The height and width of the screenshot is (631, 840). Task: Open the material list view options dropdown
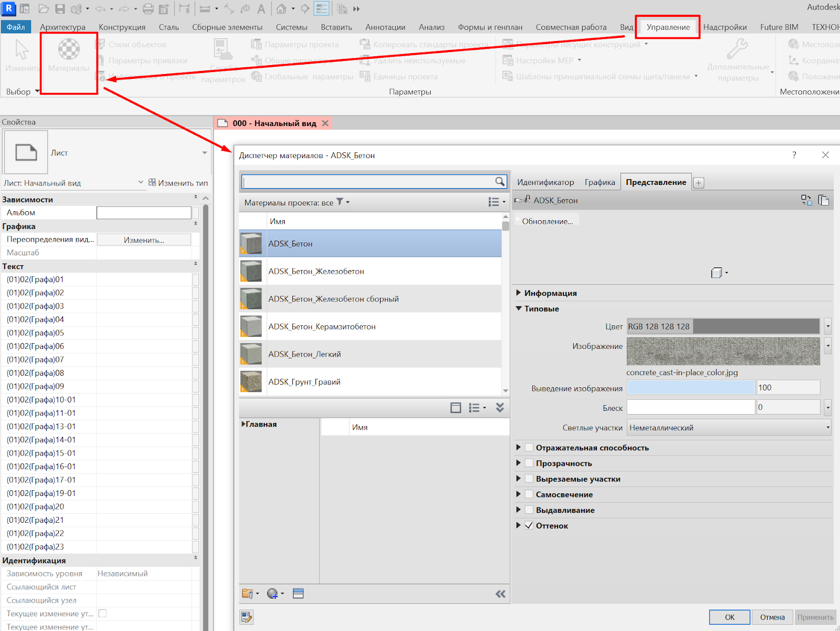click(x=497, y=202)
